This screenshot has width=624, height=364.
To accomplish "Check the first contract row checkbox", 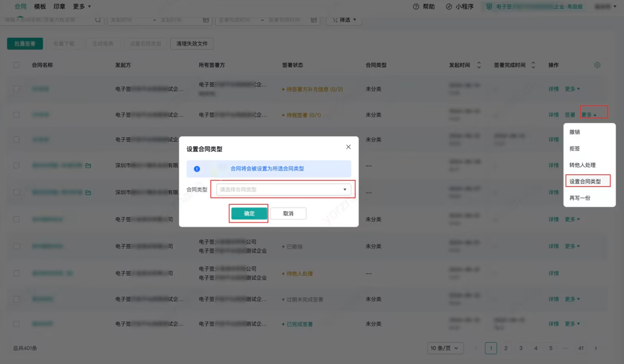I will (x=16, y=89).
